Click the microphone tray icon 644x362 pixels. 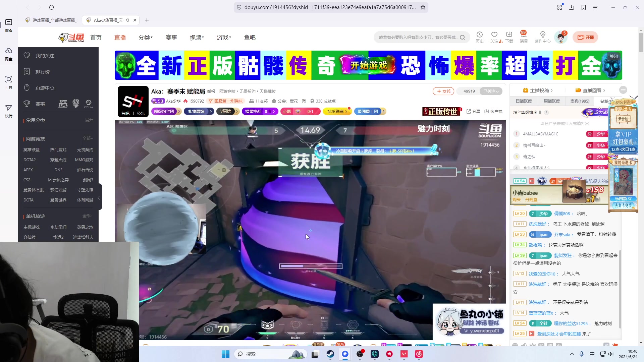click(582, 354)
